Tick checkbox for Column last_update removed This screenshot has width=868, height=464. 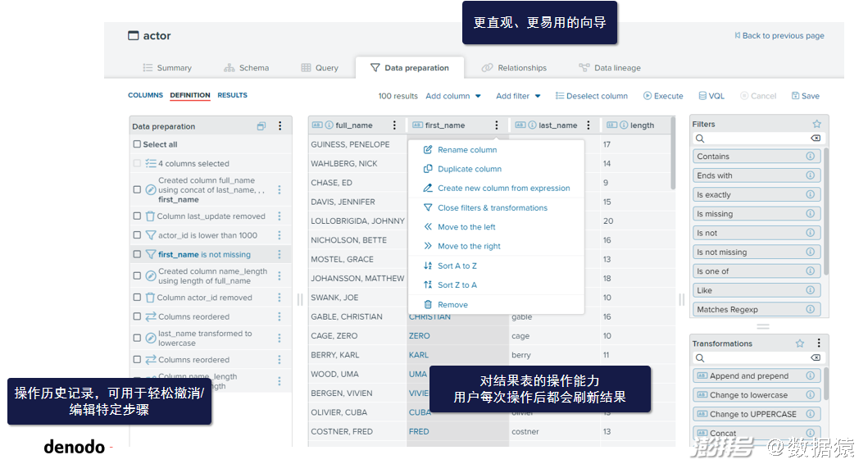[x=137, y=216]
